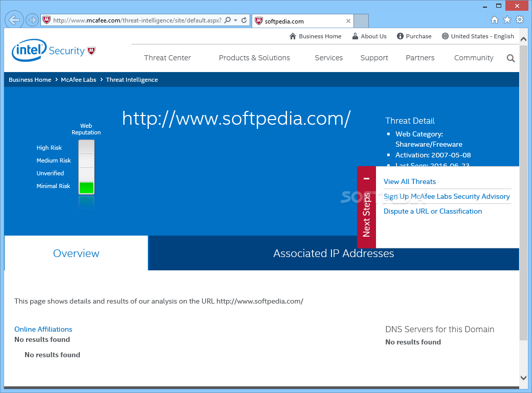The height and width of the screenshot is (393, 532).
Task: Click the site search magnifier icon
Action: coord(511,58)
